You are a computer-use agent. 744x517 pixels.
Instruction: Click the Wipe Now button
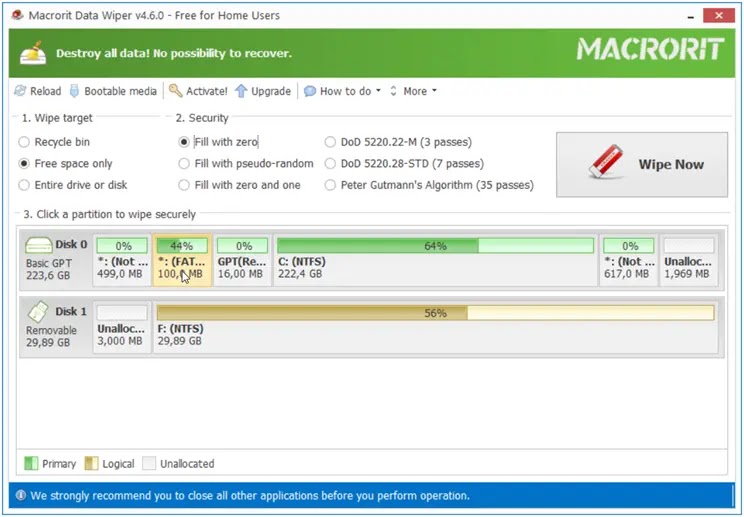(642, 165)
